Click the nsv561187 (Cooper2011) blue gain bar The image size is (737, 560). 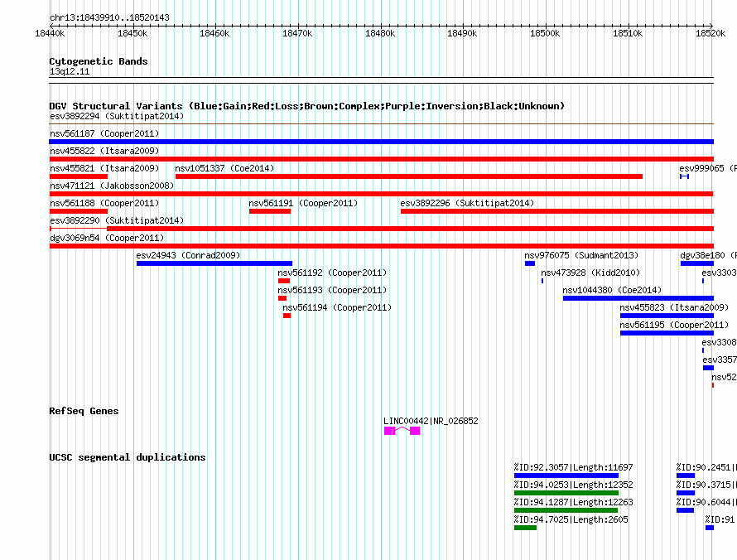(x=381, y=142)
